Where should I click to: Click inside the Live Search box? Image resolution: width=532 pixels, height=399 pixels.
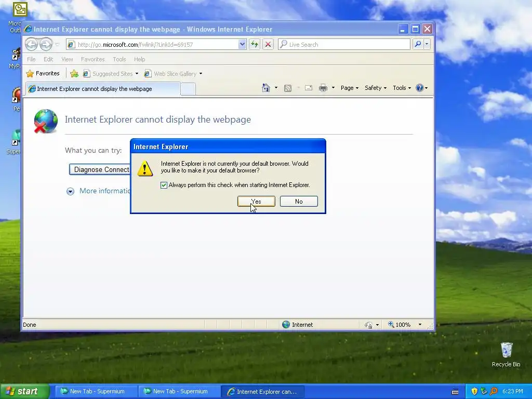pos(344,45)
